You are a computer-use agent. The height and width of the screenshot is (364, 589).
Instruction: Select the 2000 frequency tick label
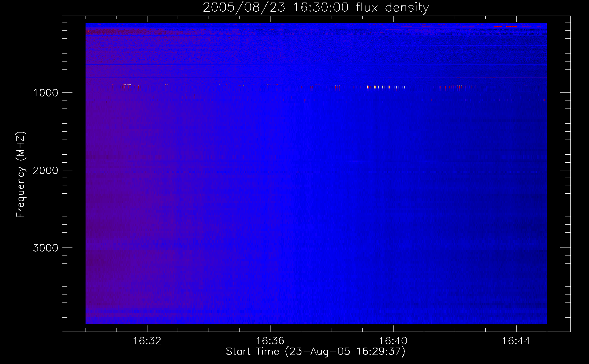coord(46,170)
